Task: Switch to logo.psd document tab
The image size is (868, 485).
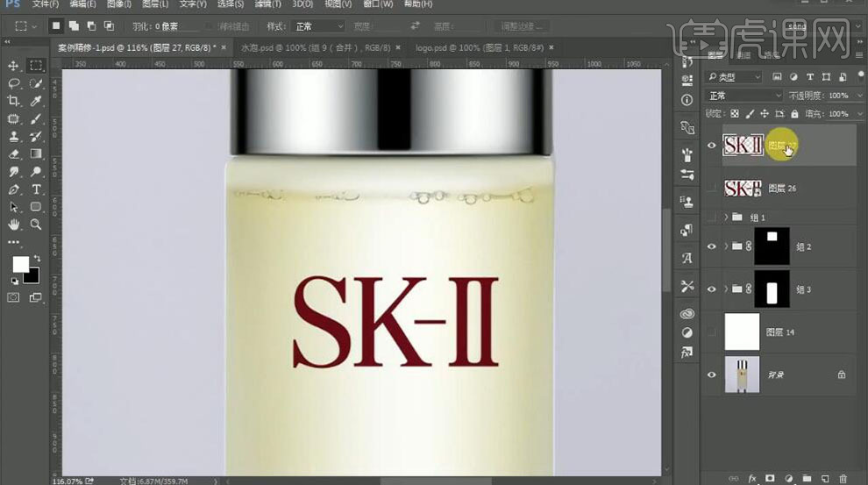Action: [x=479, y=48]
